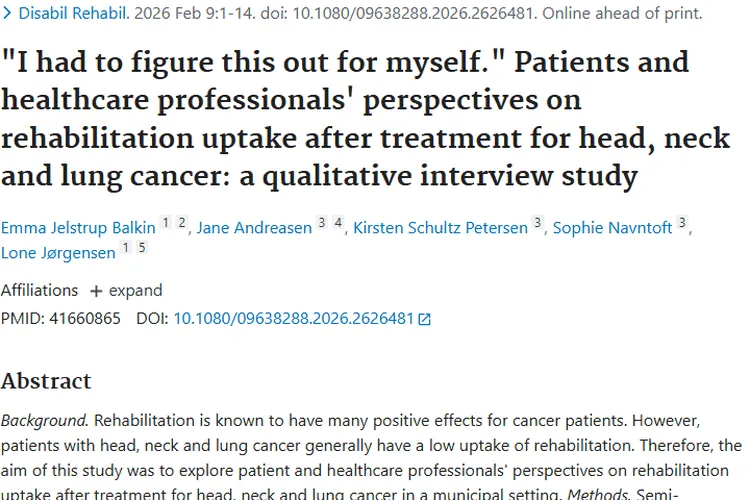Click affiliation 2 superscript after Emma Jelstrup Balkin

(182, 223)
